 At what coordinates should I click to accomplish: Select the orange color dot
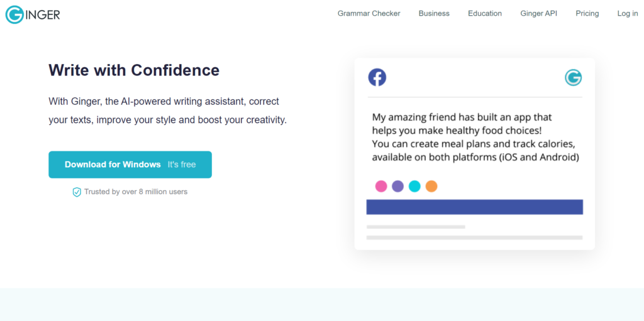431,187
